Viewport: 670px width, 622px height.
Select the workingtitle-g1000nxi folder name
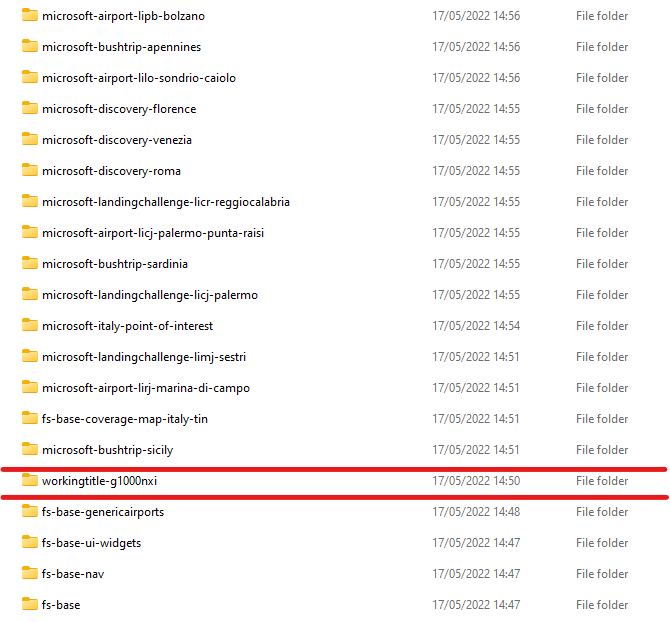100,481
